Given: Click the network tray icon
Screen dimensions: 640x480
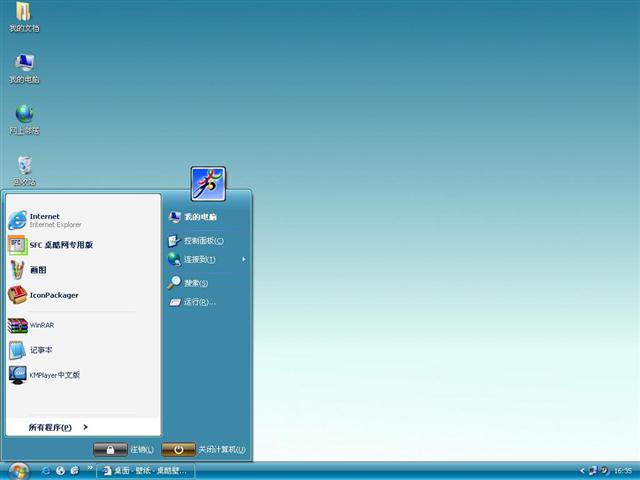Looking at the screenshot, I should 593,471.
